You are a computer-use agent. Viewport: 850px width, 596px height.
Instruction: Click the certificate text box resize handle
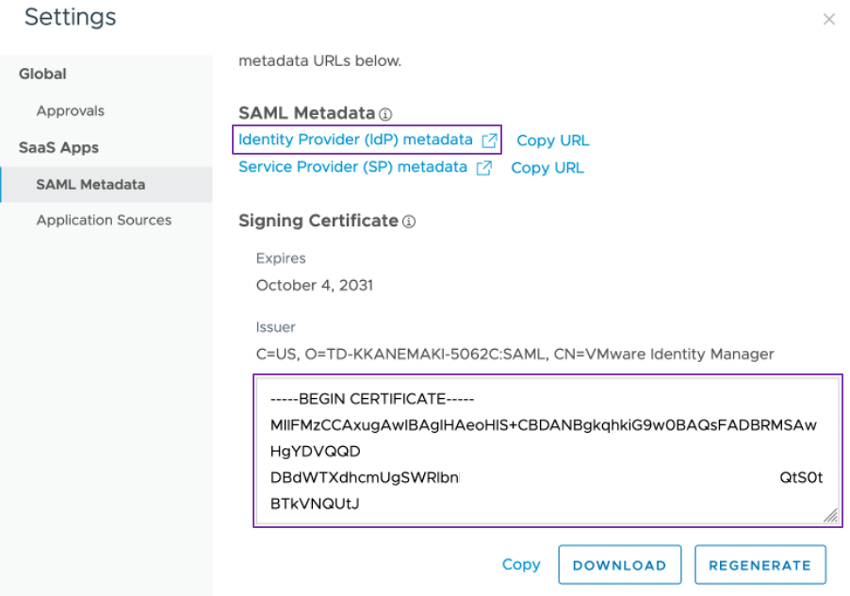[830, 514]
